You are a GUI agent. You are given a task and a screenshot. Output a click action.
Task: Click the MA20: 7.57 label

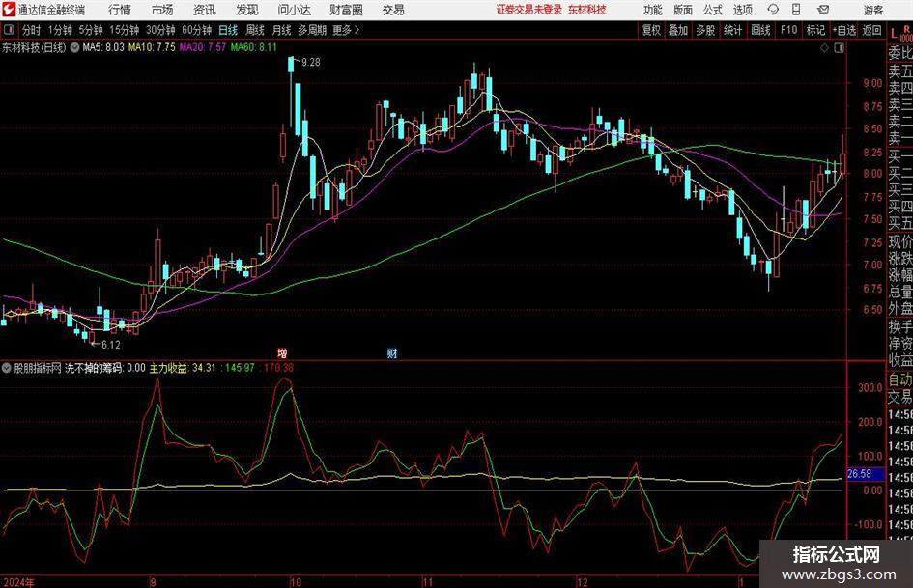click(202, 47)
